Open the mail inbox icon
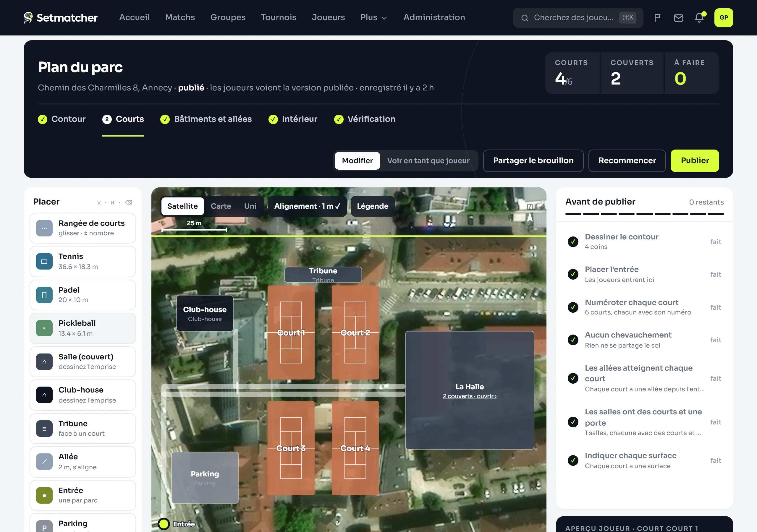This screenshot has height=532, width=757. [679, 18]
